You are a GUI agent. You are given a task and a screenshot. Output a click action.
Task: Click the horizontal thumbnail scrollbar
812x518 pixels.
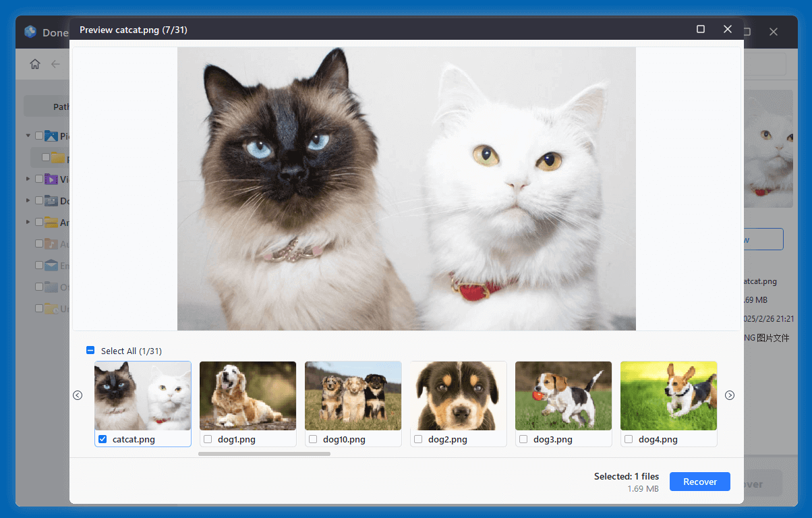point(264,454)
